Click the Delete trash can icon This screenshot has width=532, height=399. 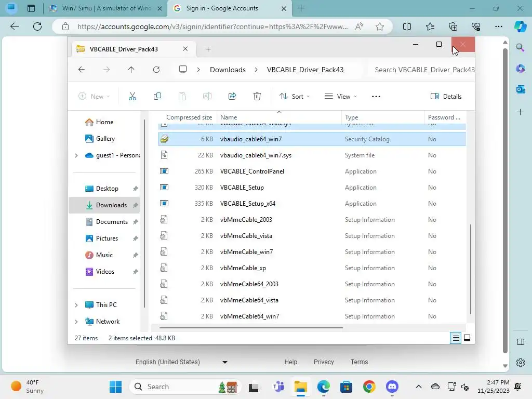pyautogui.click(x=257, y=96)
